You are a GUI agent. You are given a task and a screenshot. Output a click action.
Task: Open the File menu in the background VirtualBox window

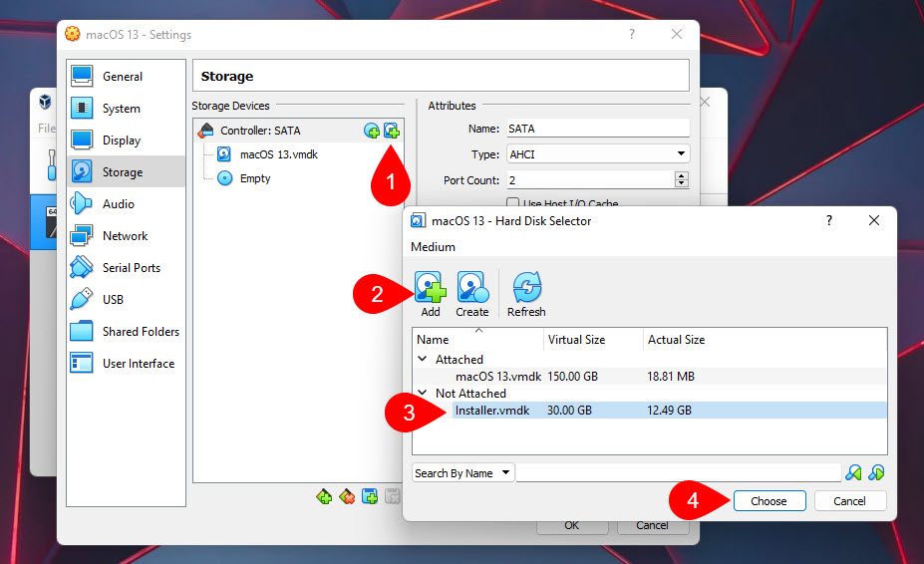click(x=47, y=128)
